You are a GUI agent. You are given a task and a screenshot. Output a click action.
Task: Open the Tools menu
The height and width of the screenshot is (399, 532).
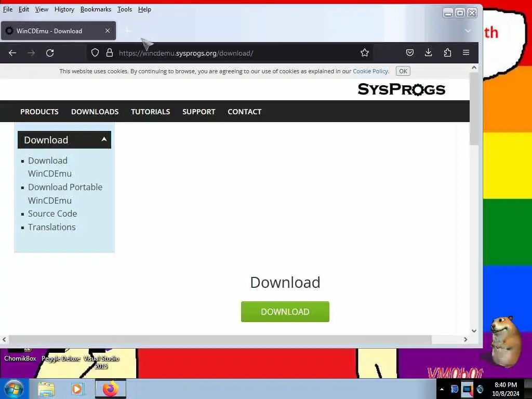pos(125,9)
